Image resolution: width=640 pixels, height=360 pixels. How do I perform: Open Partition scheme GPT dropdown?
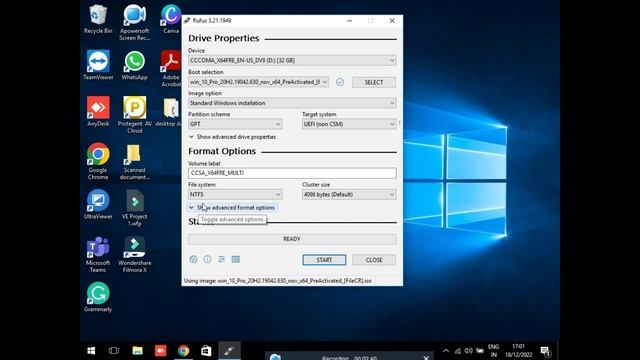235,124
